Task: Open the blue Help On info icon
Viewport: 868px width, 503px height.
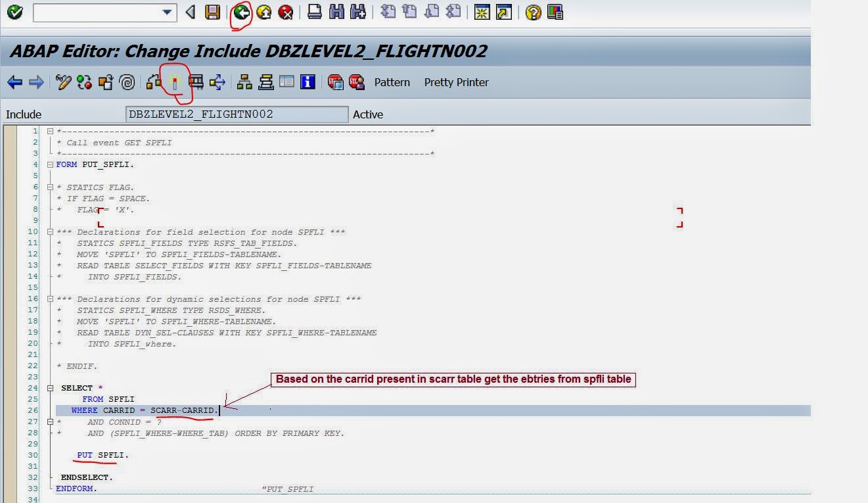Action: coord(308,82)
